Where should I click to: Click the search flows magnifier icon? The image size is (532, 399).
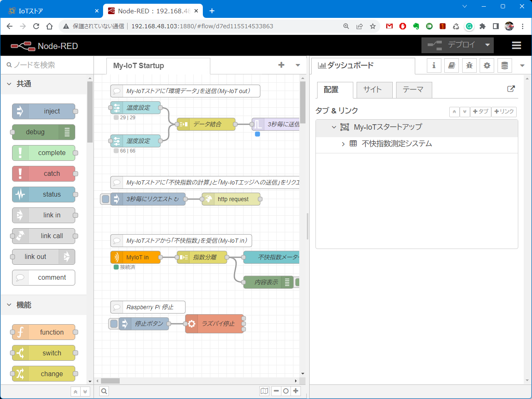[x=104, y=391]
